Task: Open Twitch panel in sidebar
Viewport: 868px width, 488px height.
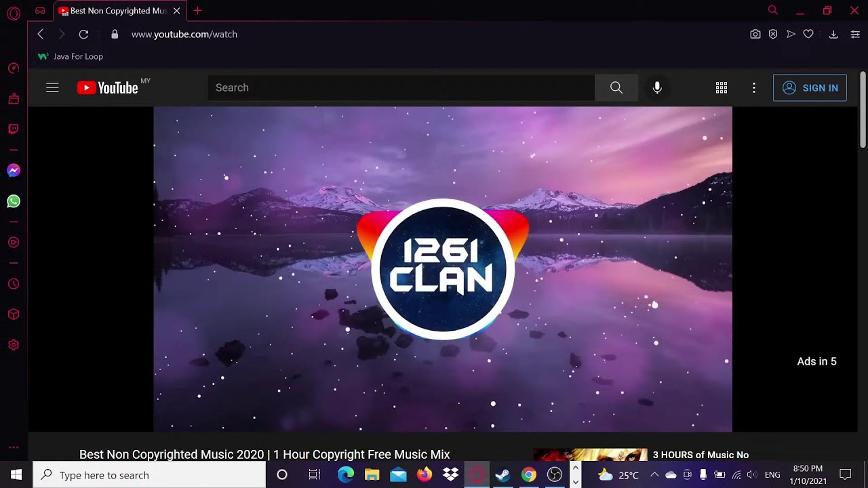Action: point(14,129)
